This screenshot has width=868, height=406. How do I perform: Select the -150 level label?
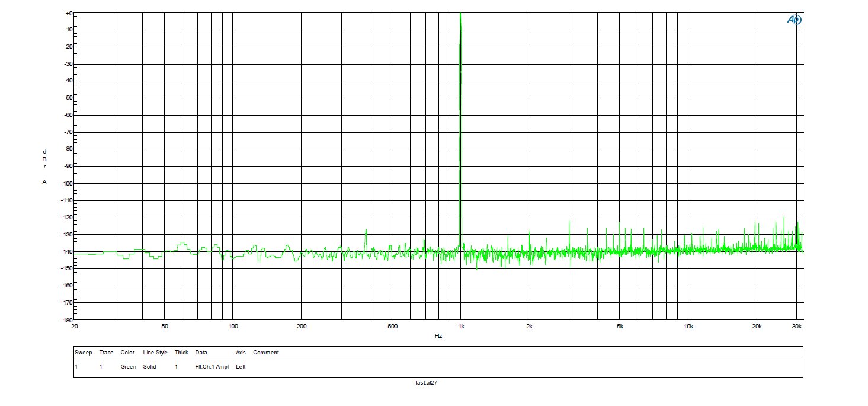tap(66, 268)
